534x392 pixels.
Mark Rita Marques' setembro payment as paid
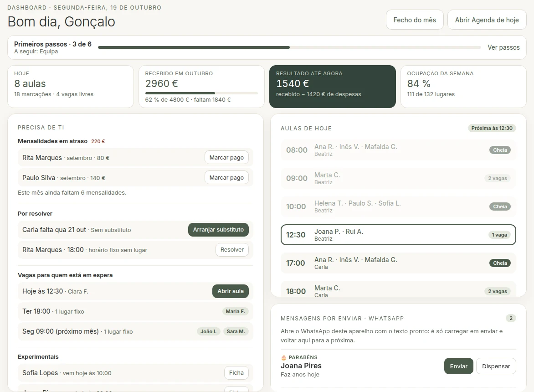226,157
